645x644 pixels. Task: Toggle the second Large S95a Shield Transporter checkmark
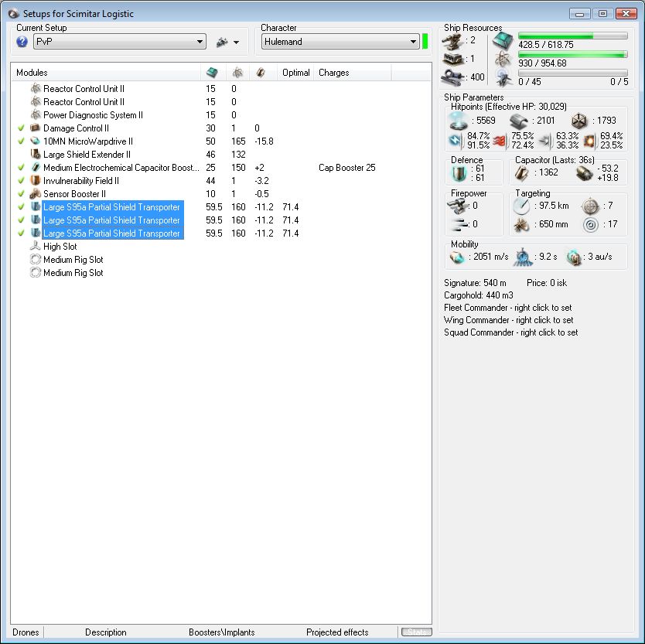(x=22, y=220)
